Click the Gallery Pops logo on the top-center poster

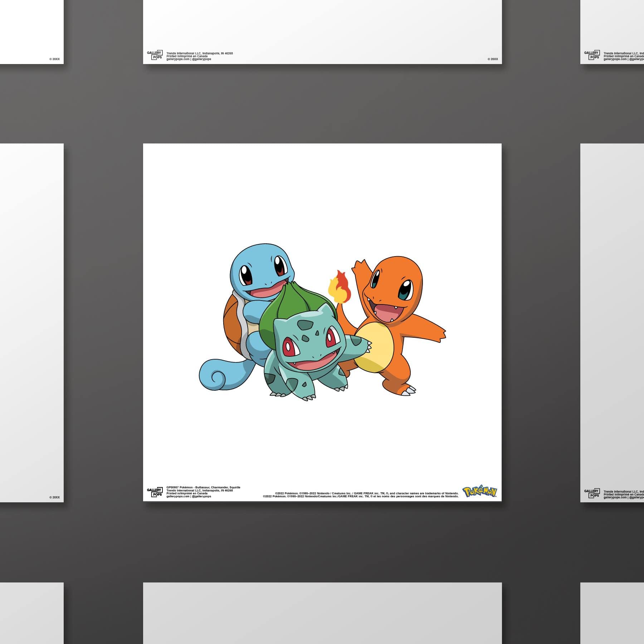[x=155, y=55]
